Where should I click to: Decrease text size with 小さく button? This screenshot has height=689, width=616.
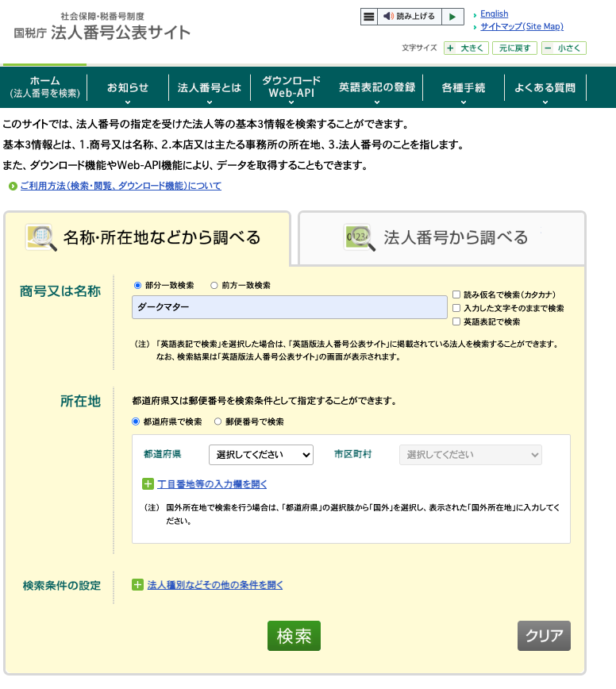[x=564, y=48]
